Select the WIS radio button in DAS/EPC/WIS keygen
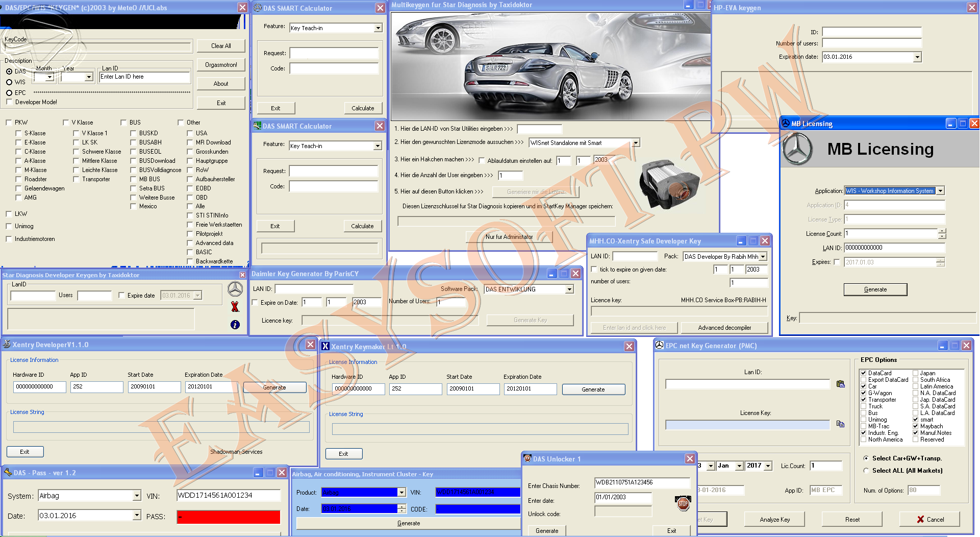Screen dimensions: 980x537 click(9, 82)
